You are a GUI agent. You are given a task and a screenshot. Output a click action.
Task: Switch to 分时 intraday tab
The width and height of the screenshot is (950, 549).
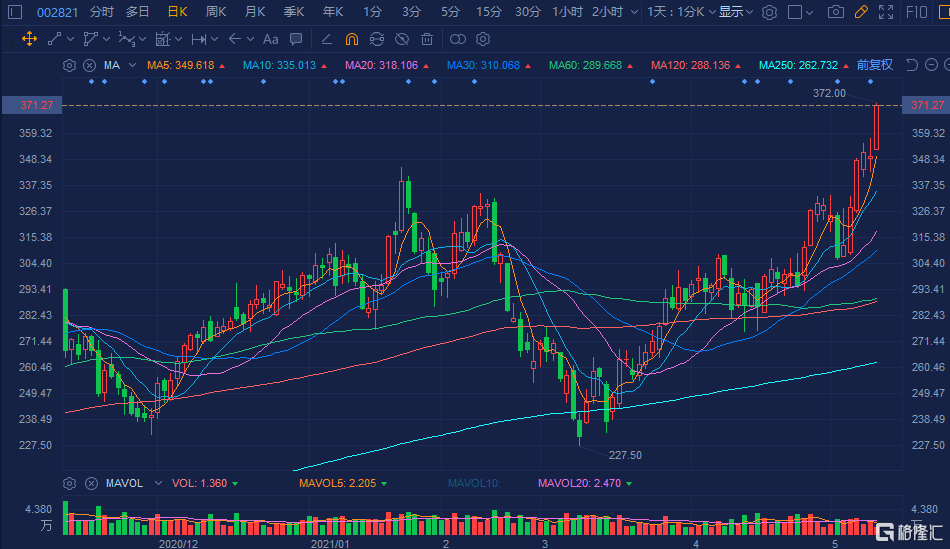[x=101, y=12]
